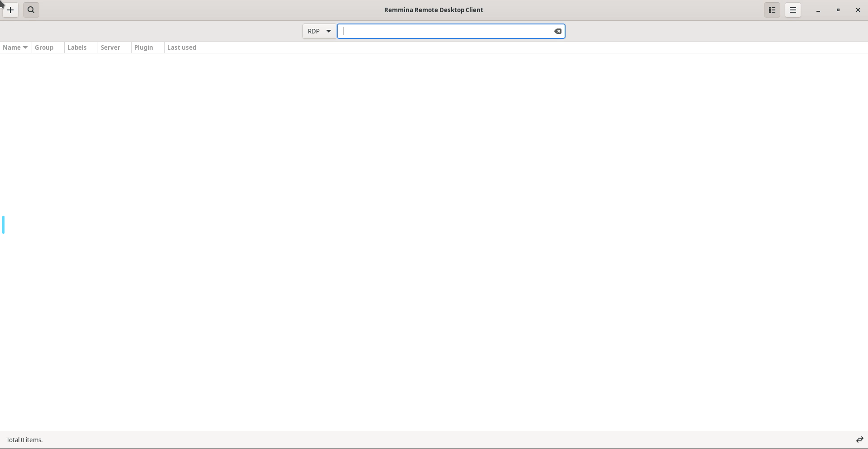Image resolution: width=868 pixels, height=449 pixels.
Task: Click the erase icon in the quick connect field
Action: [558, 31]
